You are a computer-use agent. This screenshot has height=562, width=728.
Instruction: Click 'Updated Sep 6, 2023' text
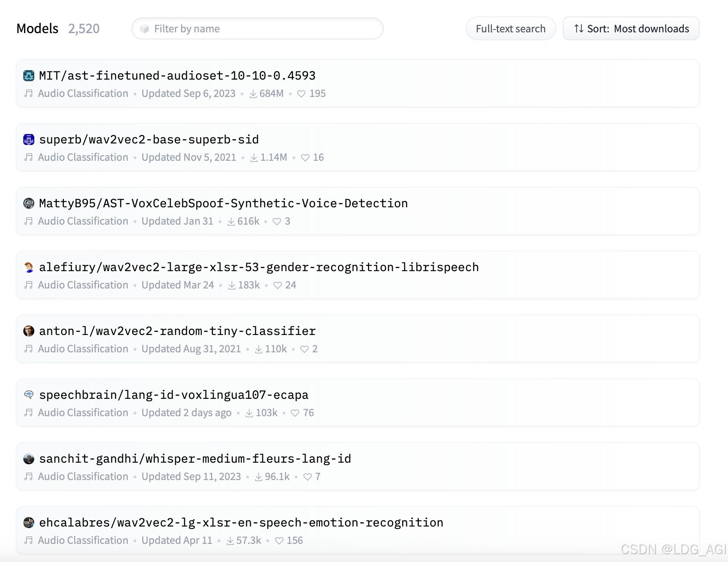(x=189, y=93)
